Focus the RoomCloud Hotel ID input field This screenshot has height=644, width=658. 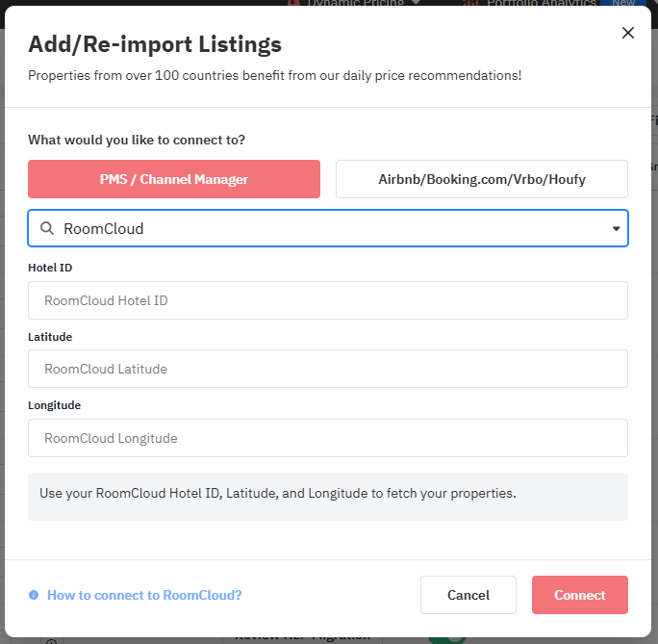click(x=327, y=300)
